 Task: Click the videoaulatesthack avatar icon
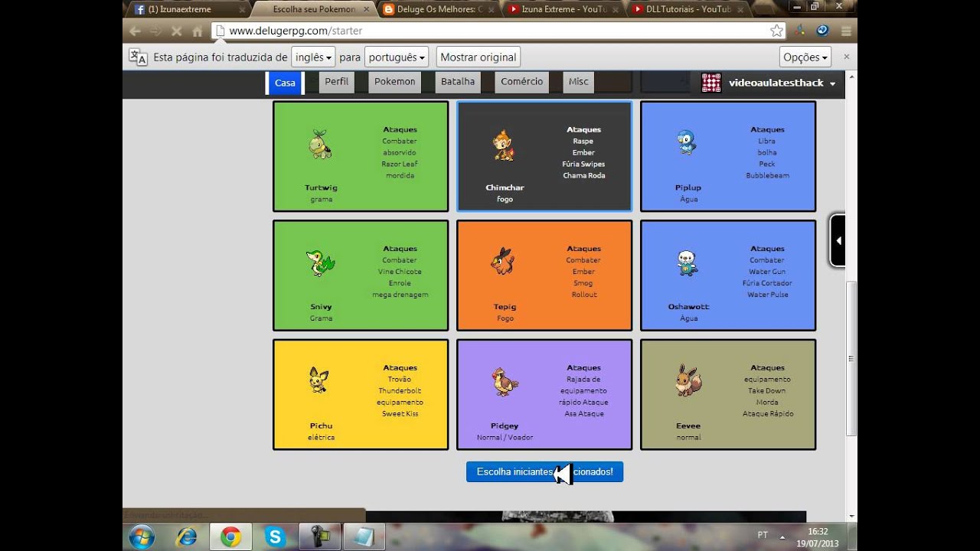(x=711, y=83)
